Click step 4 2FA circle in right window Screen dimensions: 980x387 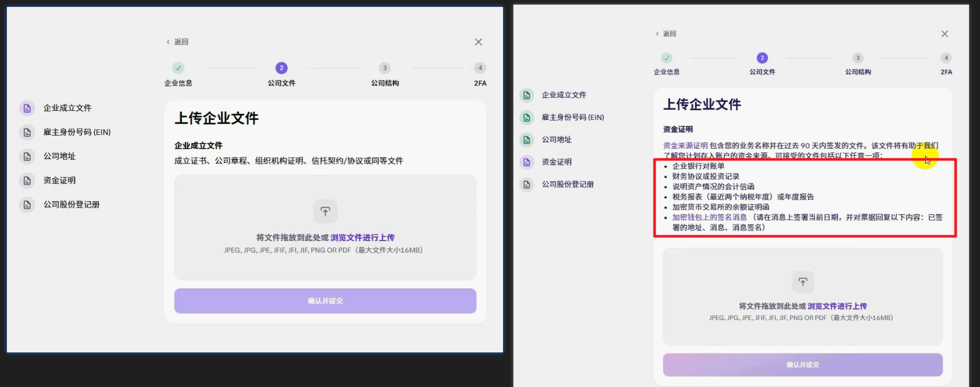(946, 58)
